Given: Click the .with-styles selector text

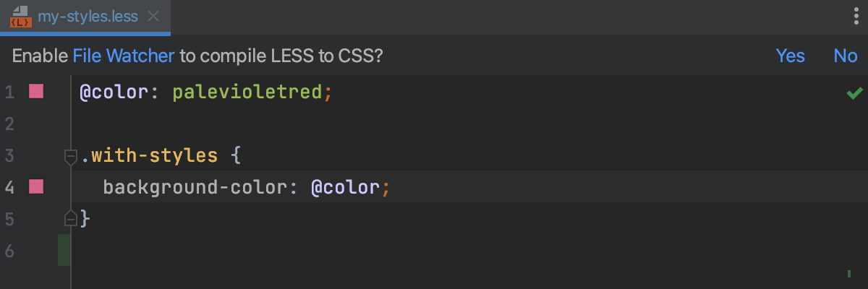Looking at the screenshot, I should coord(149,155).
